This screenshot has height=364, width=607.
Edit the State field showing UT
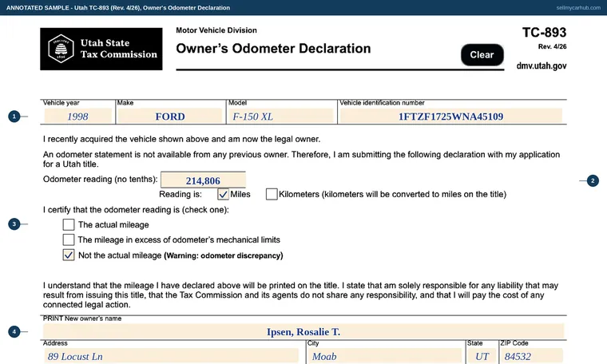coord(482,356)
